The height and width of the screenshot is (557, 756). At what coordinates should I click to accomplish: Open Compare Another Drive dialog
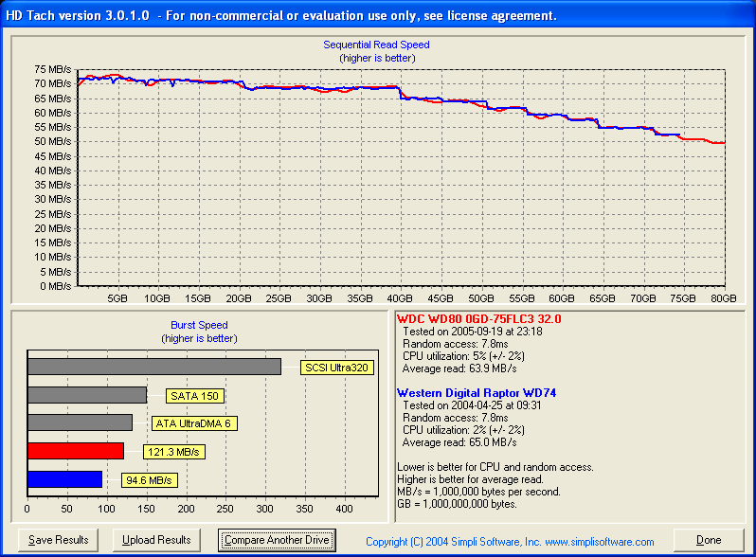pos(277,540)
